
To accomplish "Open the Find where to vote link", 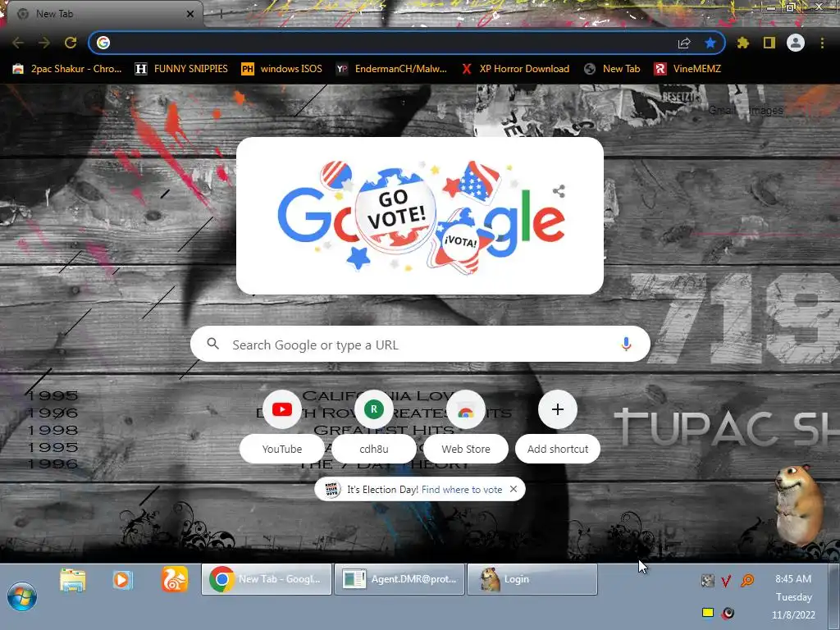I will tap(462, 489).
